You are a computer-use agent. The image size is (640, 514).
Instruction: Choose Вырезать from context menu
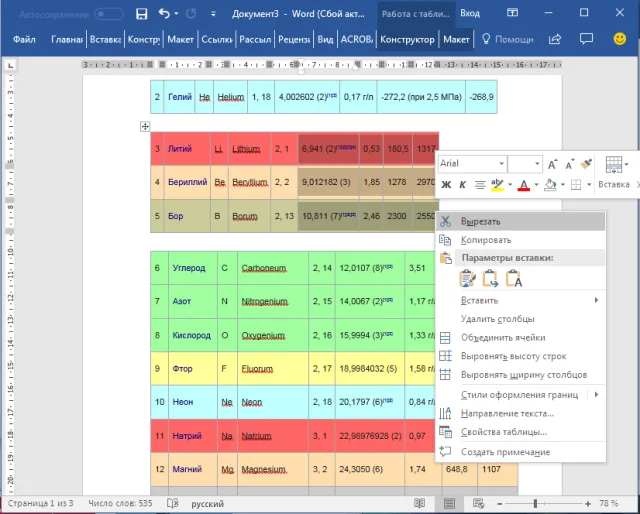521,222
